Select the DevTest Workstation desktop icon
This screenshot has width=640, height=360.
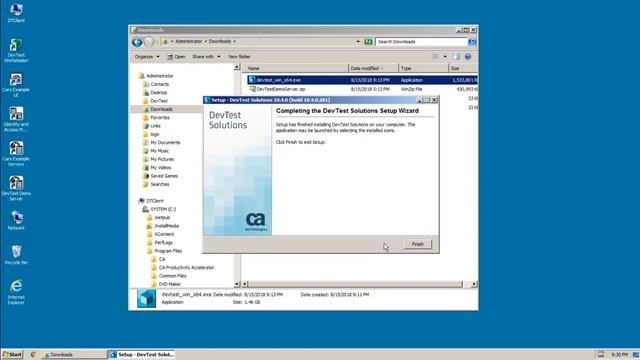coord(16,51)
